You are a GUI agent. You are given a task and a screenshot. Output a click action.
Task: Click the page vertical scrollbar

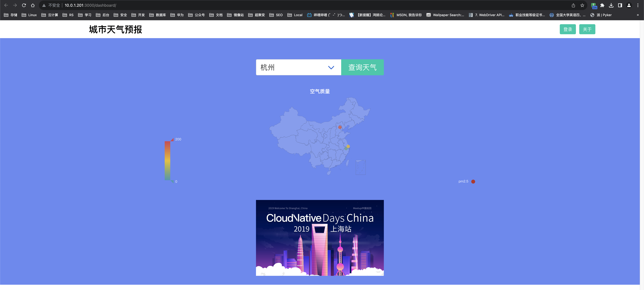pos(642,155)
